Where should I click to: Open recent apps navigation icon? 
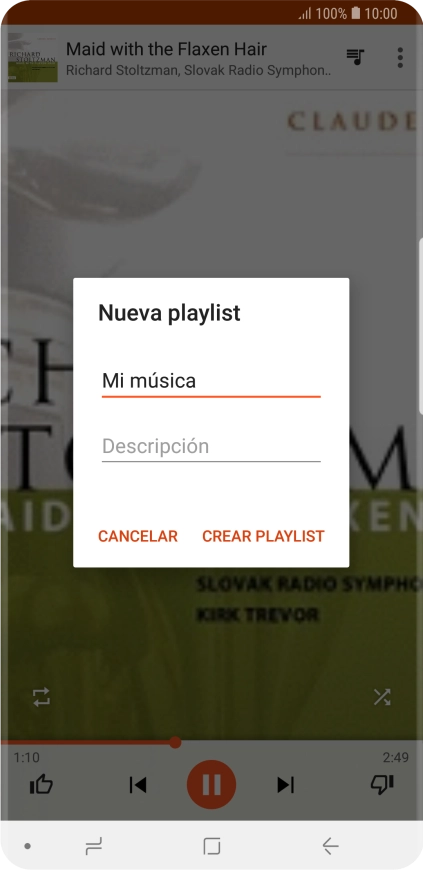click(93, 846)
